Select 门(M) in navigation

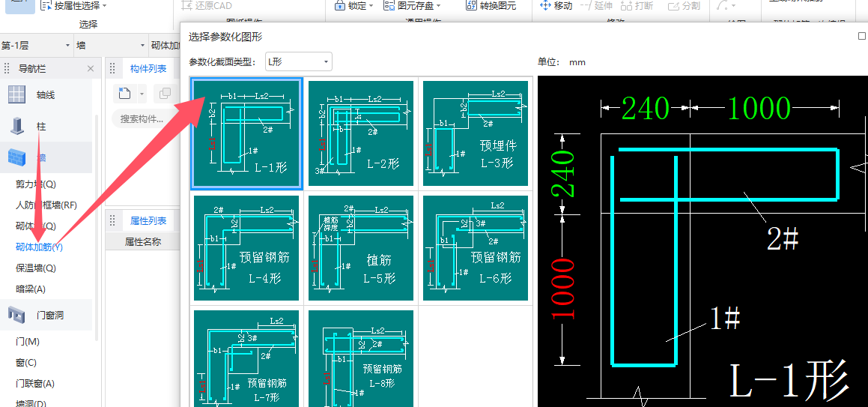coord(28,342)
